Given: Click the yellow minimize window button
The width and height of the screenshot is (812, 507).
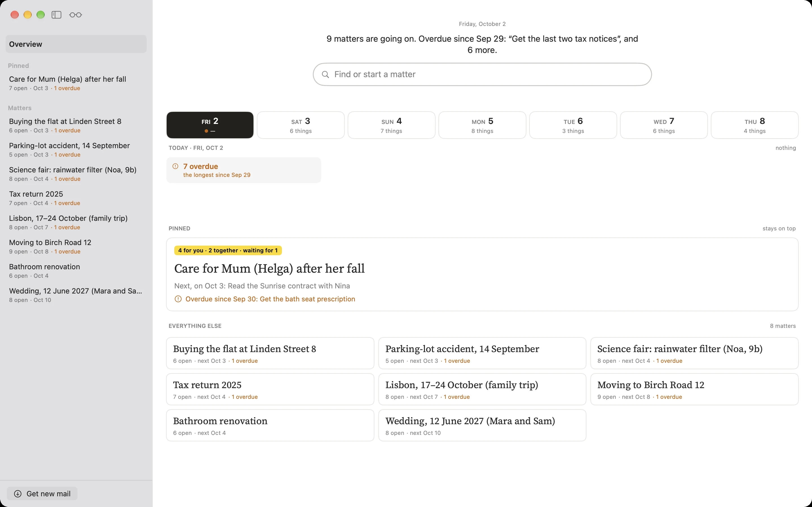Looking at the screenshot, I should pyautogui.click(x=28, y=15).
